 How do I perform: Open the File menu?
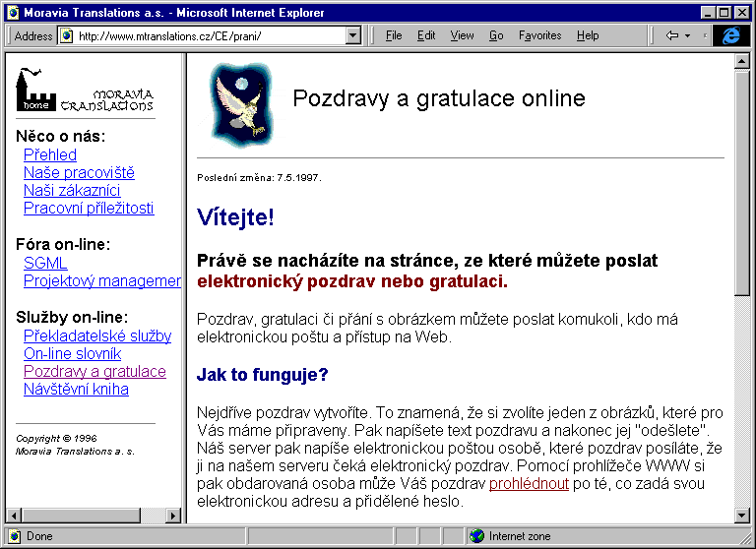(394, 35)
